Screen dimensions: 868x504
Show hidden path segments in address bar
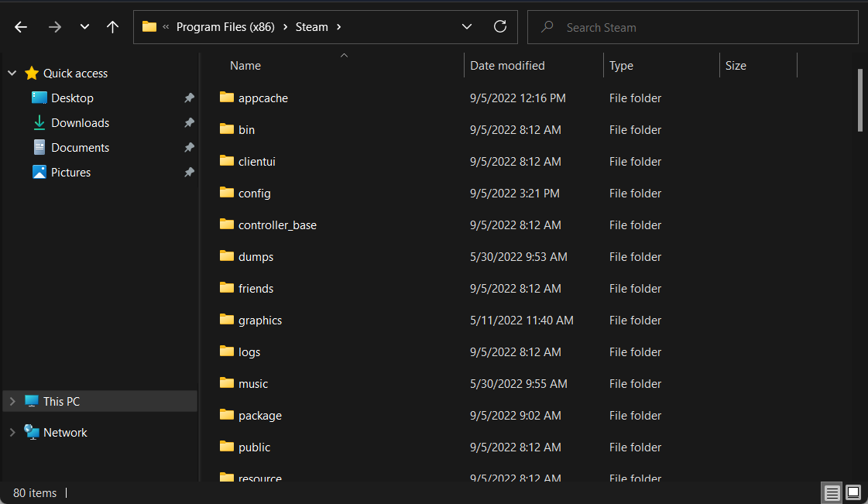point(166,26)
